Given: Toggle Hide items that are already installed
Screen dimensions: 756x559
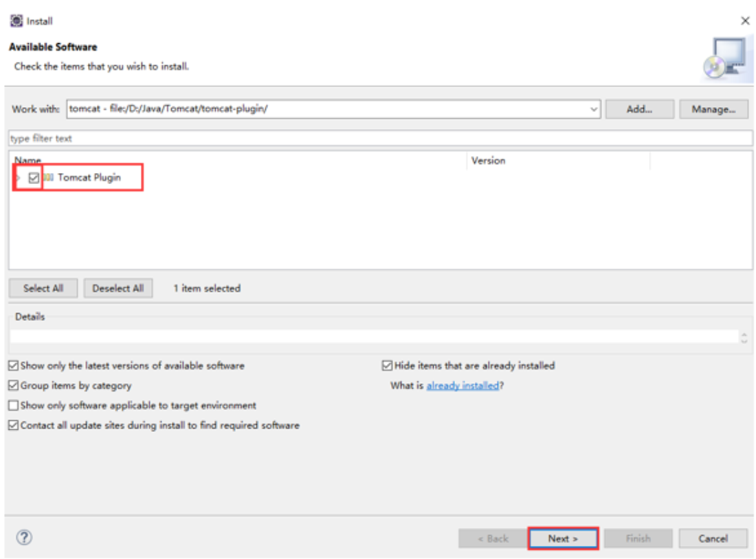Looking at the screenshot, I should pyautogui.click(x=387, y=366).
